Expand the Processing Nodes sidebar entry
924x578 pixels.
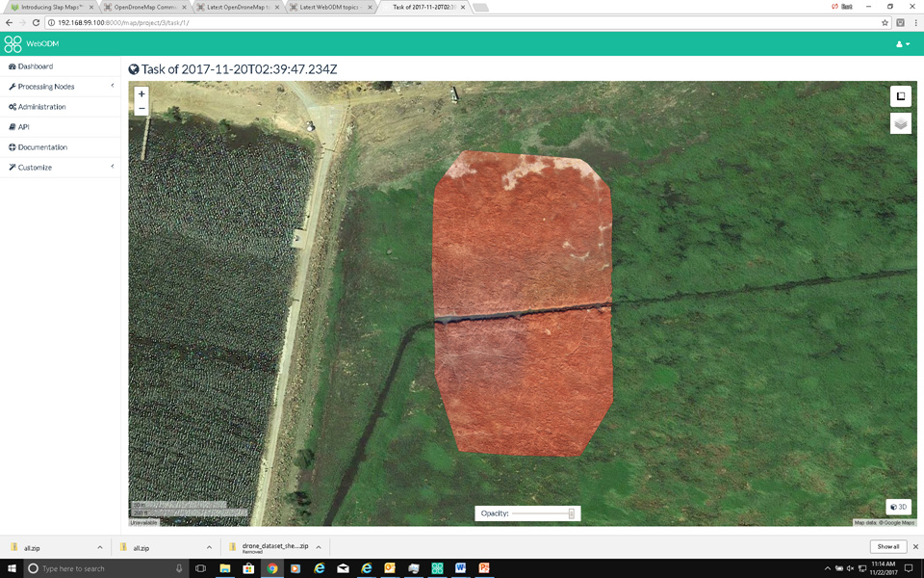coord(45,86)
